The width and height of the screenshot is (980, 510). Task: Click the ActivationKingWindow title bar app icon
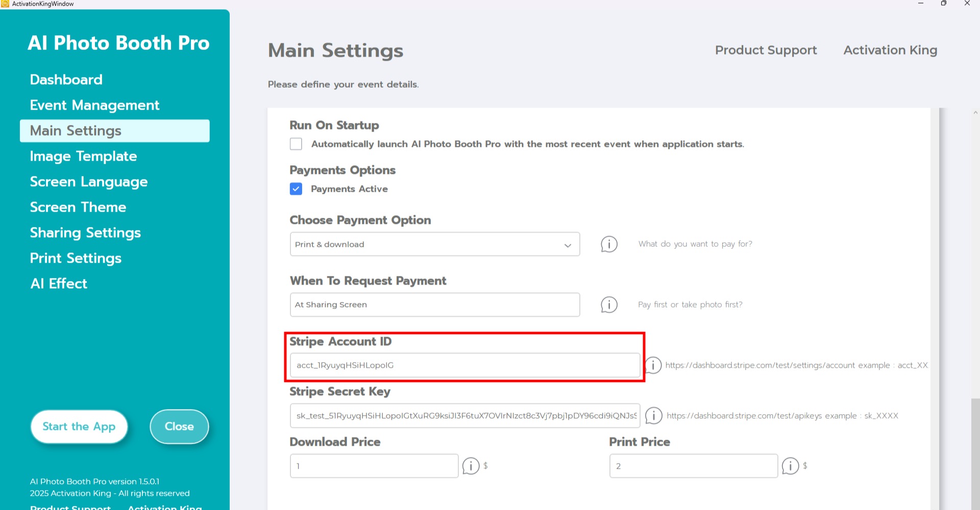click(x=5, y=4)
